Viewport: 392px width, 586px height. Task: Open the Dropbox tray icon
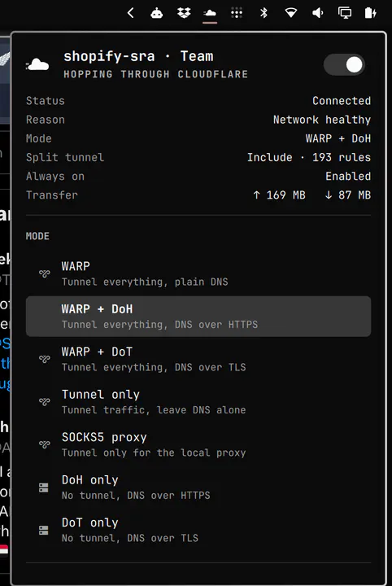[184, 13]
